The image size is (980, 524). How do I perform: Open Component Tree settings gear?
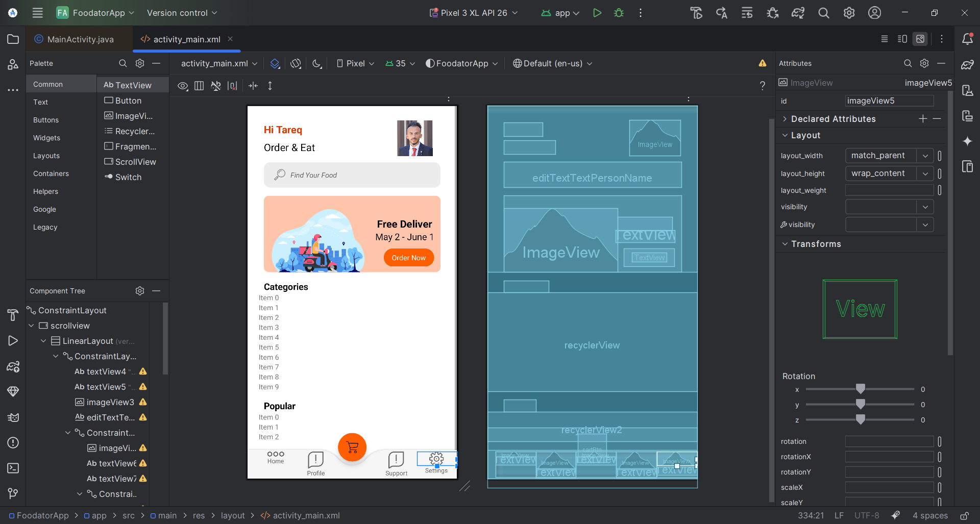point(140,291)
